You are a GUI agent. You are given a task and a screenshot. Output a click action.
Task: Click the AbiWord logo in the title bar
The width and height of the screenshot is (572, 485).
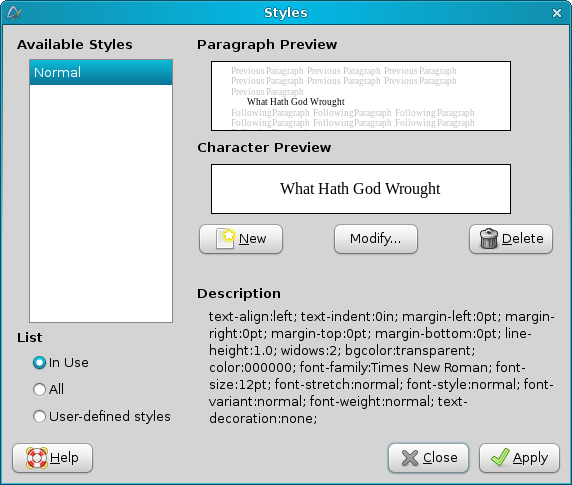pyautogui.click(x=14, y=13)
